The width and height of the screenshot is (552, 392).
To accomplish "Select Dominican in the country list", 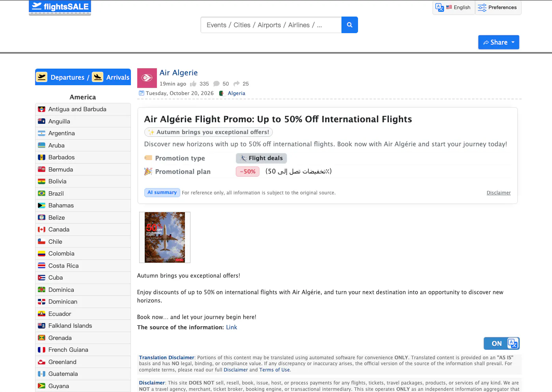I will [83, 302].
